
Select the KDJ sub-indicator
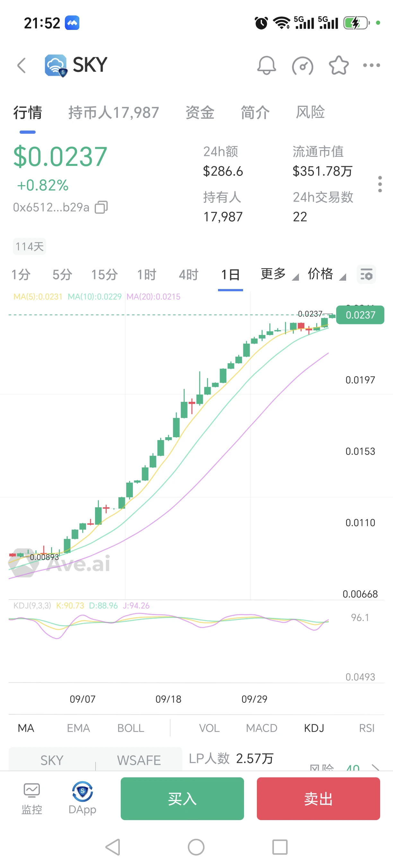tap(314, 728)
